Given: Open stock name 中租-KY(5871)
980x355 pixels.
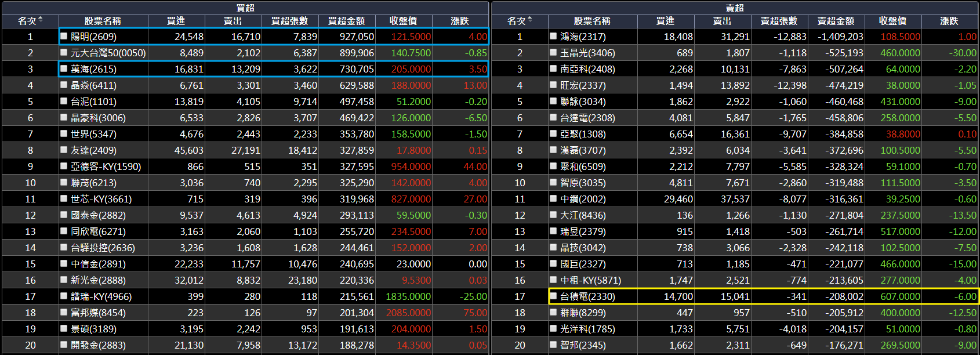Looking at the screenshot, I should point(590,280).
